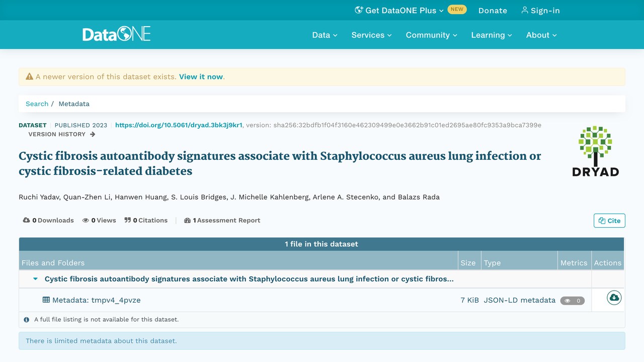Open the Community dropdown
The height and width of the screenshot is (362, 644).
pyautogui.click(x=431, y=35)
